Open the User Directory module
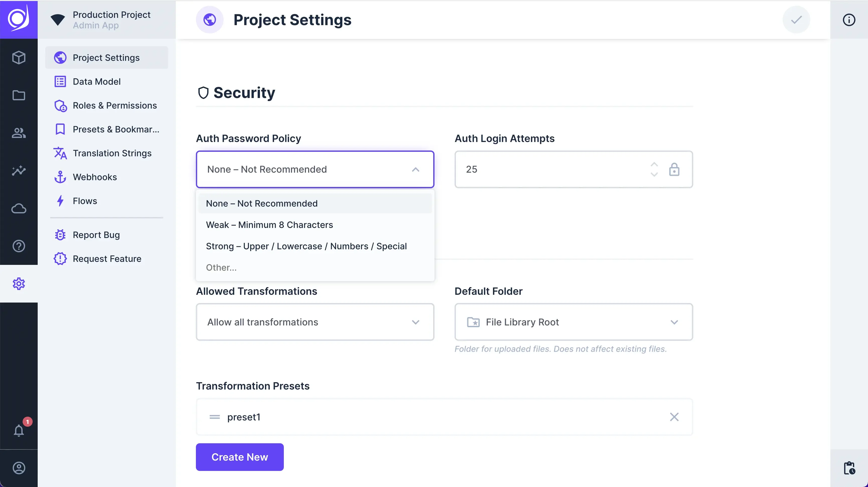Screen dimensions: 868x487 point(19,133)
